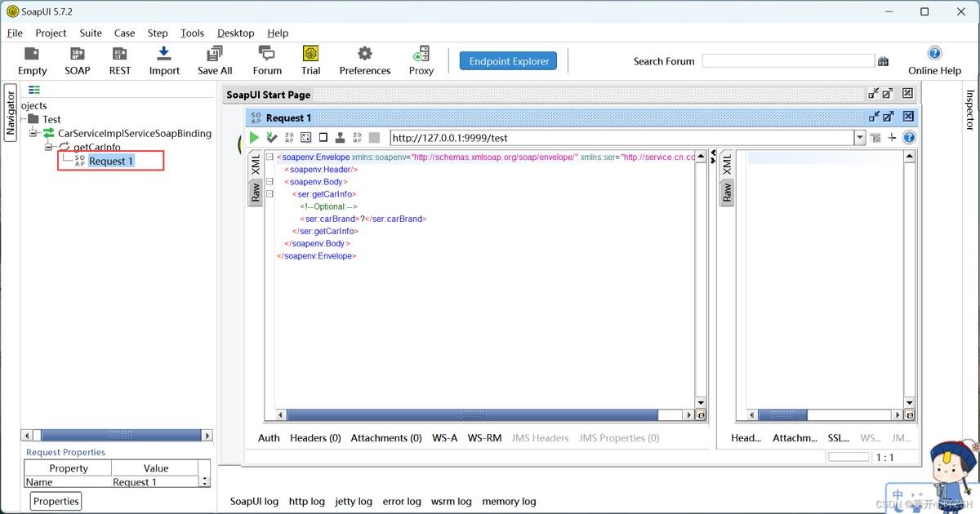Viewport: 980px width, 514px height.
Task: Click the green Submit request play button
Action: click(254, 138)
